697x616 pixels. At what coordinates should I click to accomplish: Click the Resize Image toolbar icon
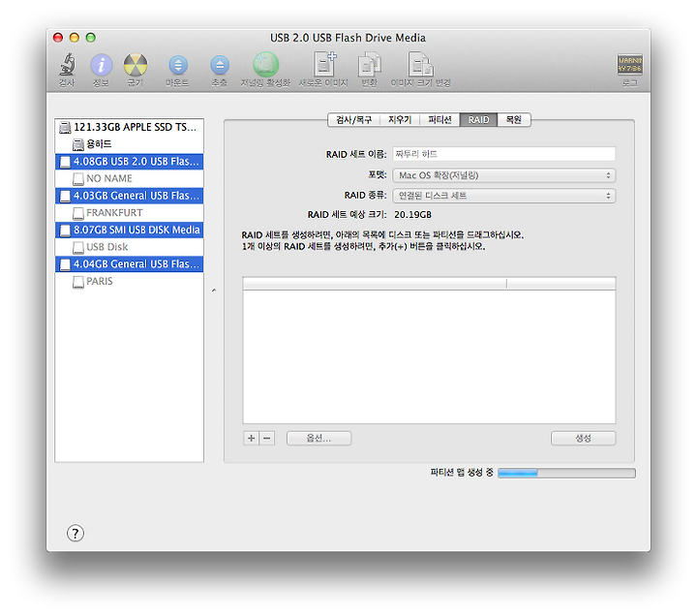tap(420, 65)
